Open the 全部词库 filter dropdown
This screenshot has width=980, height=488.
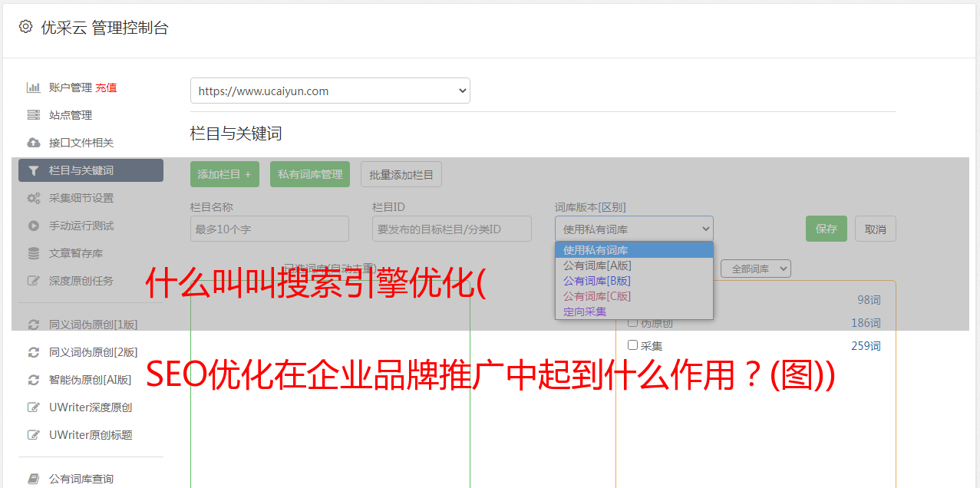(x=755, y=269)
